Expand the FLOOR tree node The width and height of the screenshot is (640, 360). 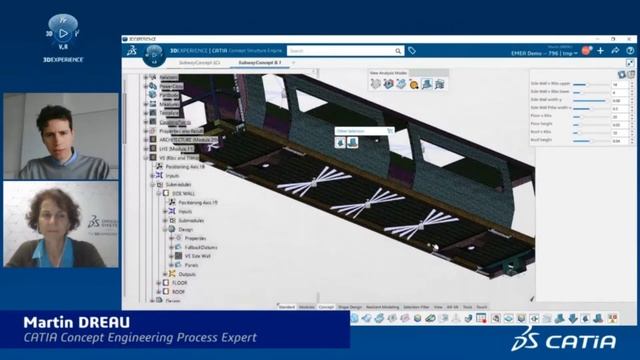click(x=159, y=283)
